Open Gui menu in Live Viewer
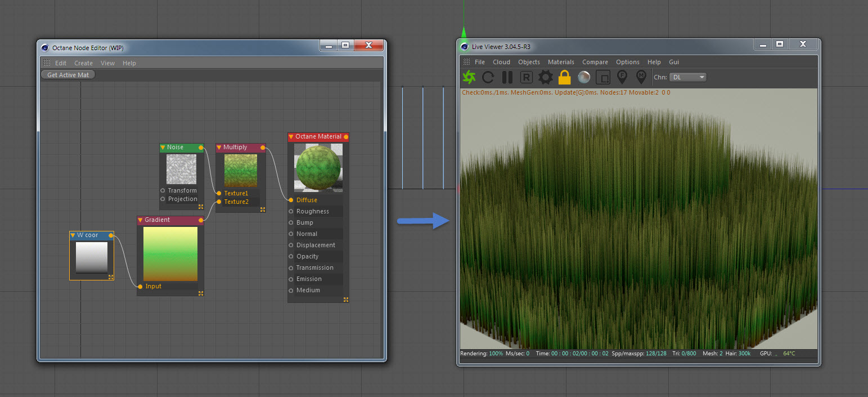Image resolution: width=868 pixels, height=397 pixels. (x=674, y=62)
